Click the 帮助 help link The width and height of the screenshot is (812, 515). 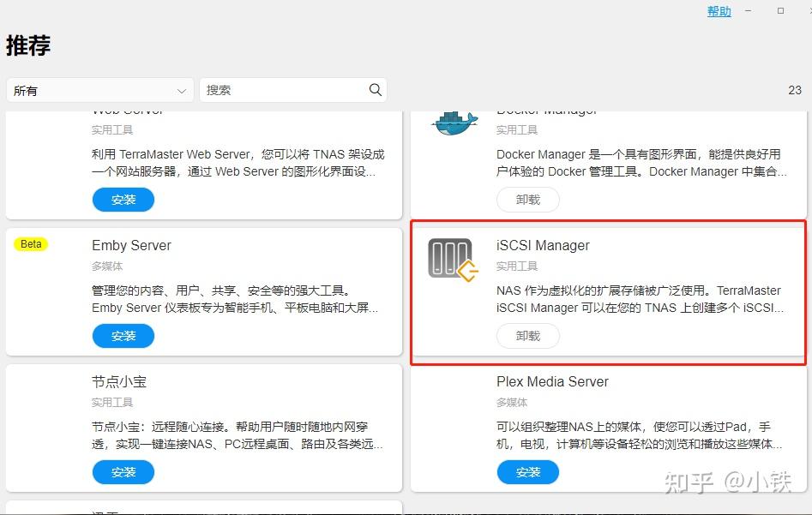719,11
